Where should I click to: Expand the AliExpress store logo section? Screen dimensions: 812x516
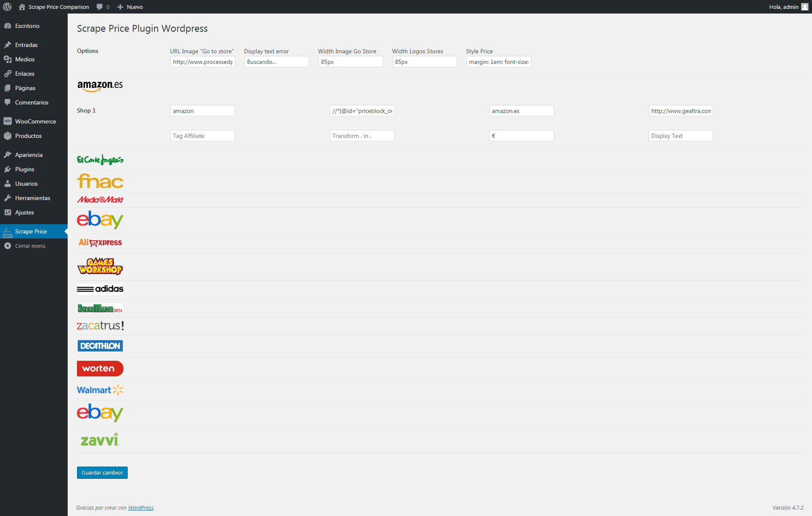click(100, 242)
